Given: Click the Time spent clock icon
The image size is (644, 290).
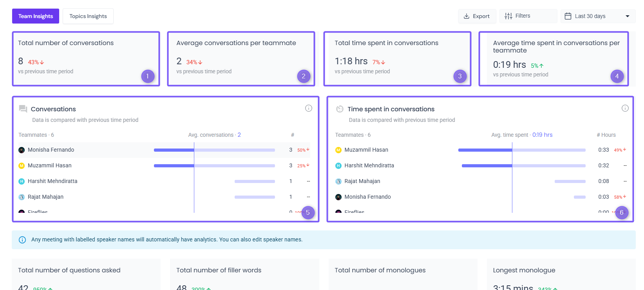Looking at the screenshot, I should (340, 109).
